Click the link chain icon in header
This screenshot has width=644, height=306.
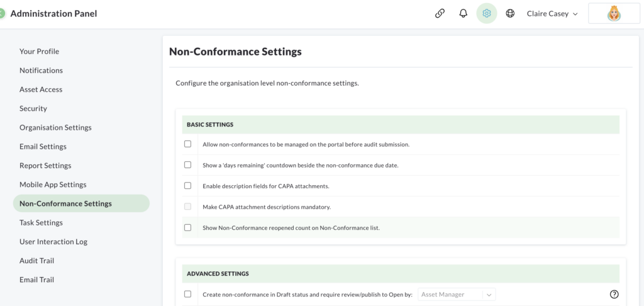point(440,14)
